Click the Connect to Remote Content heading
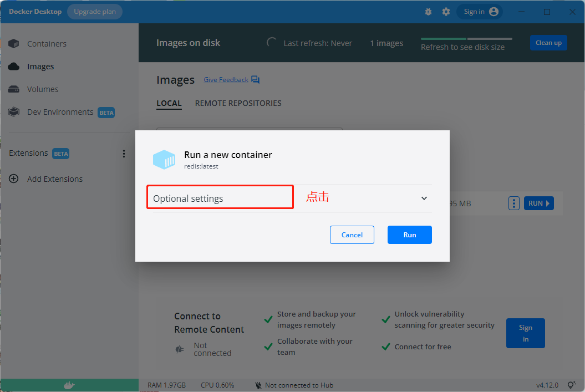The image size is (585, 392). (209, 323)
